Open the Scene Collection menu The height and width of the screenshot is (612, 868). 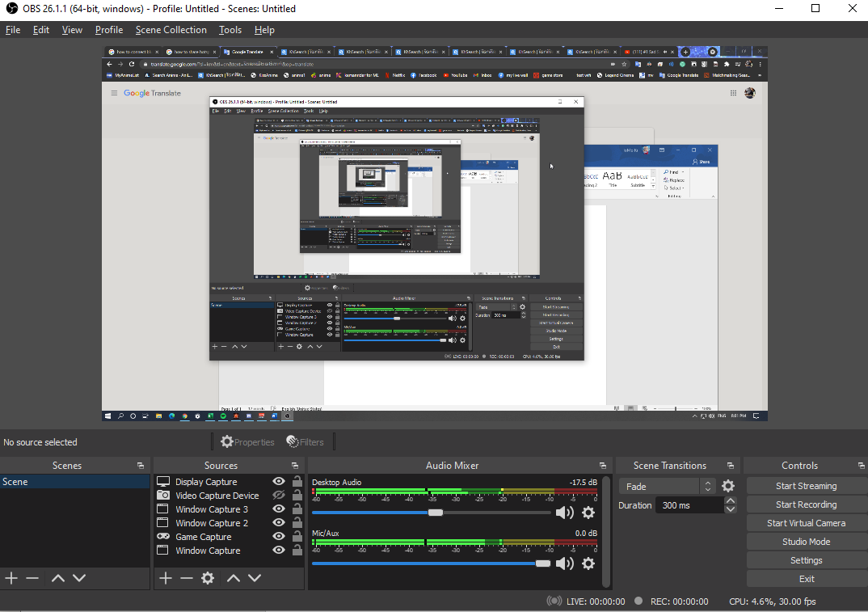171,30
